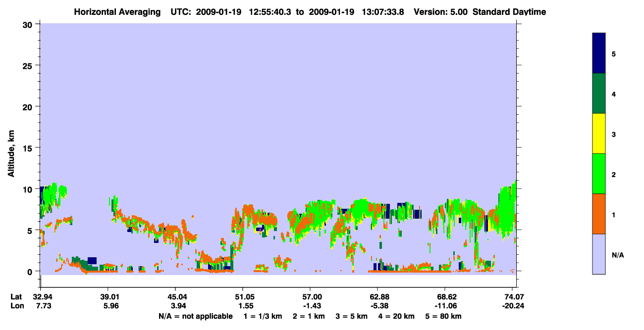The image size is (644, 330).
Task: Click the lavender N/A color bar segment
Action: pyautogui.click(x=599, y=254)
